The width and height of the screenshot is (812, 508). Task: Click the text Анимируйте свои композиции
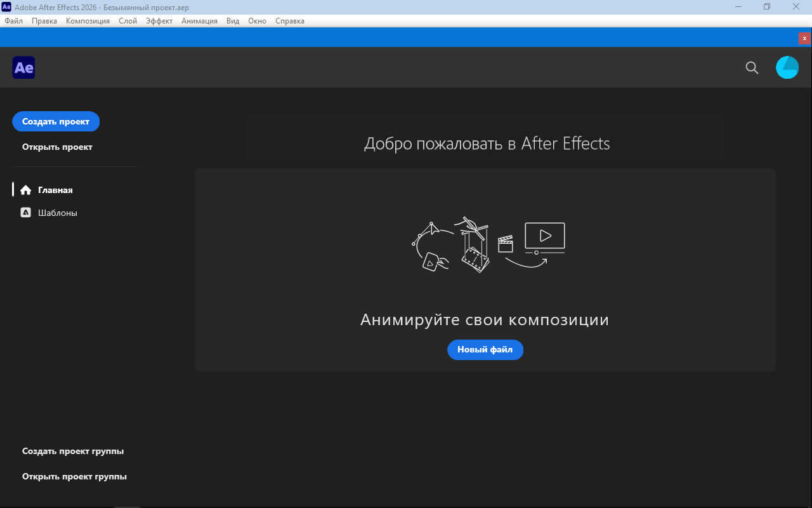pyautogui.click(x=485, y=319)
